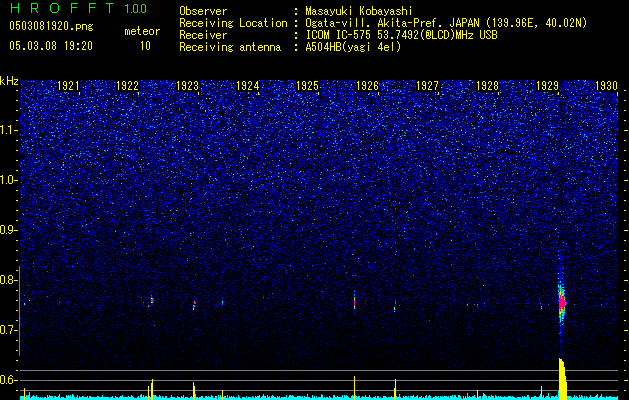Viewport: 629px width, 400px height.
Task: Click the 'Observer' field label
Action: (x=203, y=11)
